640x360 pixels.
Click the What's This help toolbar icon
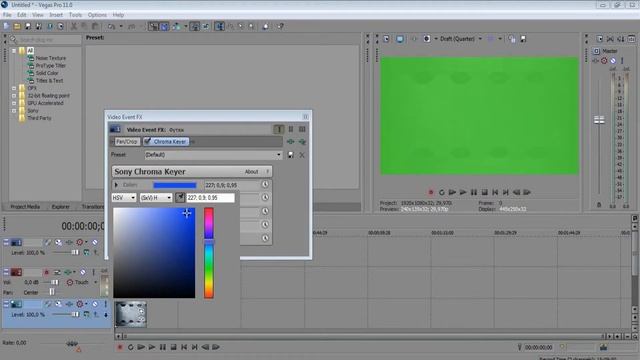280,26
